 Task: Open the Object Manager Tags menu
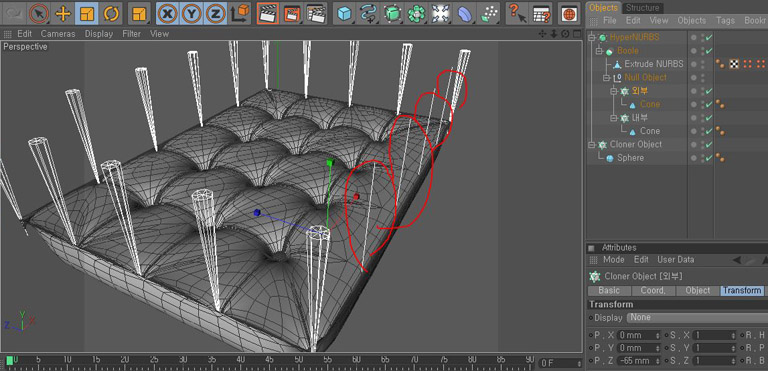point(725,21)
